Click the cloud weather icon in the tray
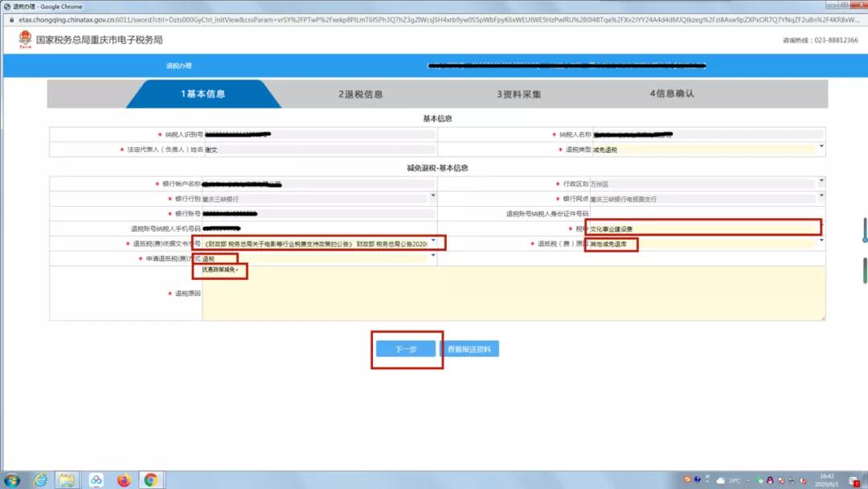 pos(720,481)
